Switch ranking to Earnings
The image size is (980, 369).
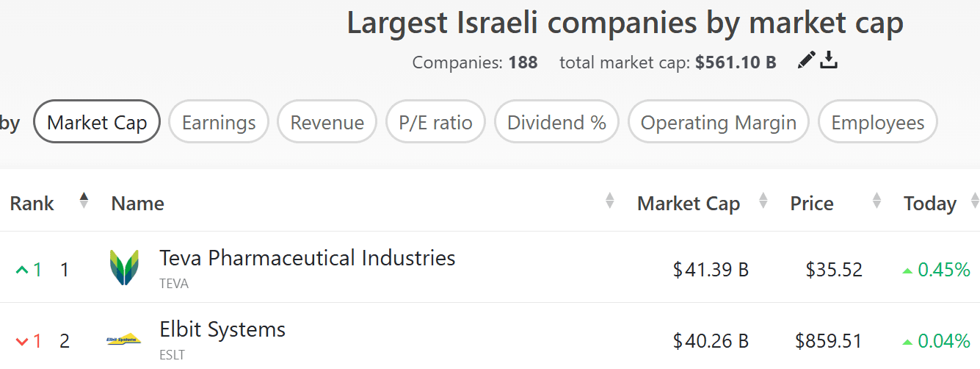[219, 122]
